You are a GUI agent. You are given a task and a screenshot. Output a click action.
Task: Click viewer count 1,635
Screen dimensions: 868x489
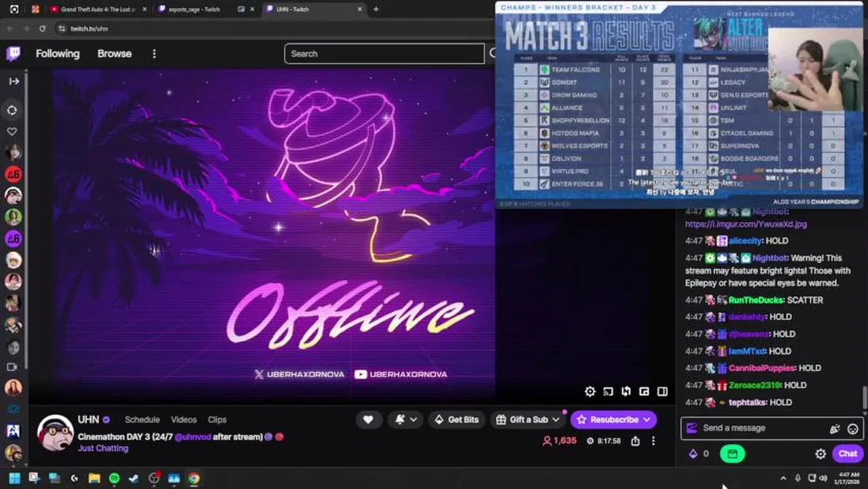[x=559, y=441]
